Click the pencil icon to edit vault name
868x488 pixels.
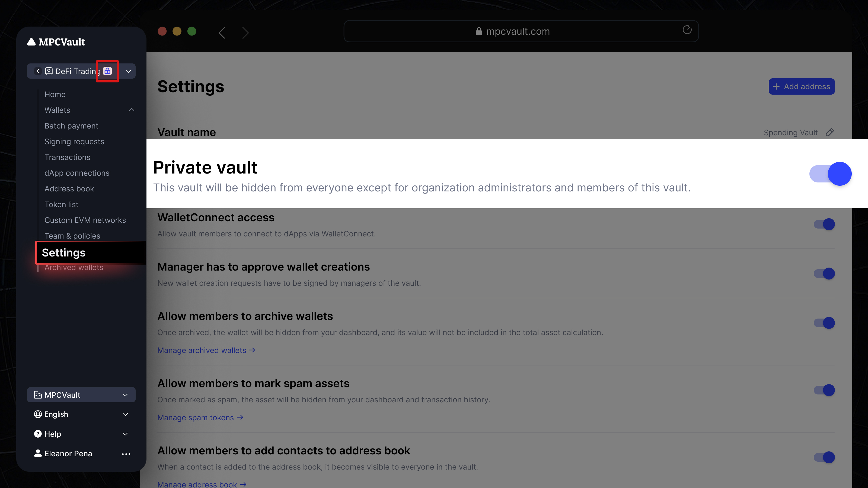click(829, 132)
